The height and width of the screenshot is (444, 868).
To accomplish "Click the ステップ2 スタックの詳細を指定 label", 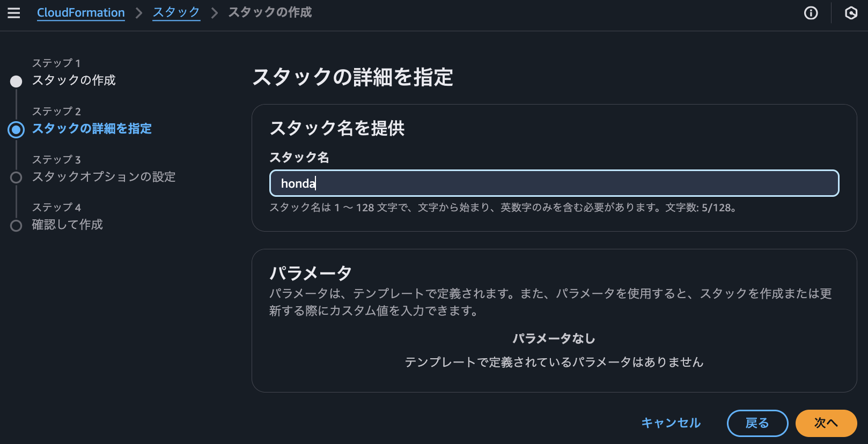I will click(x=92, y=129).
